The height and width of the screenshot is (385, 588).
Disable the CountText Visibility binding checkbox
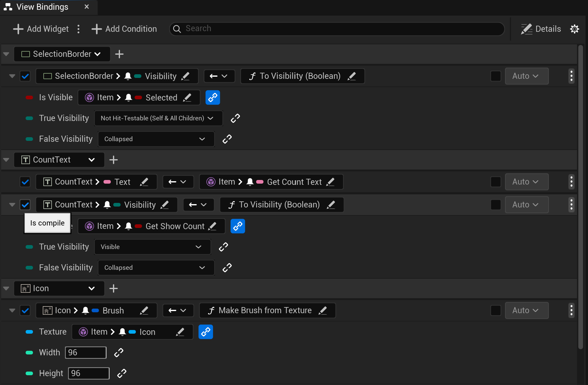pyautogui.click(x=25, y=205)
